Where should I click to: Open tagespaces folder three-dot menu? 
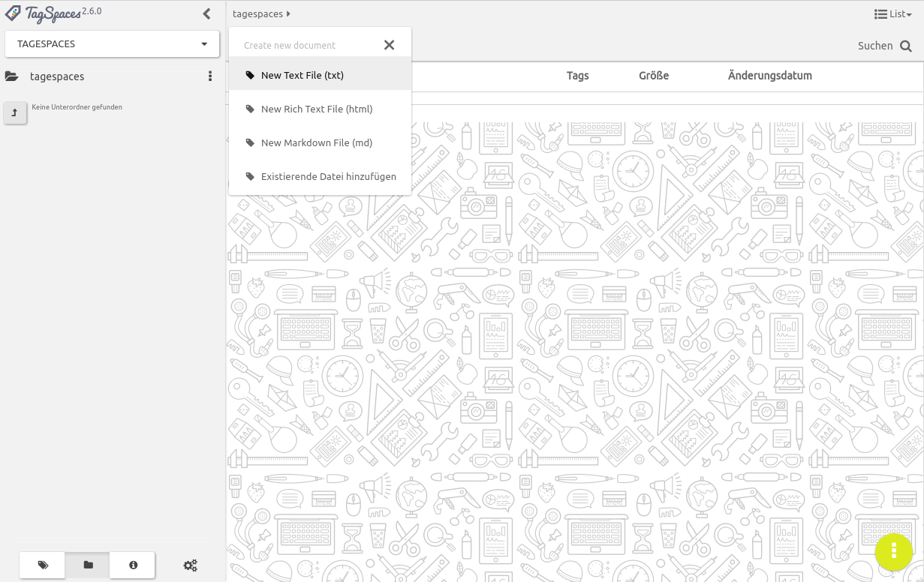click(210, 76)
